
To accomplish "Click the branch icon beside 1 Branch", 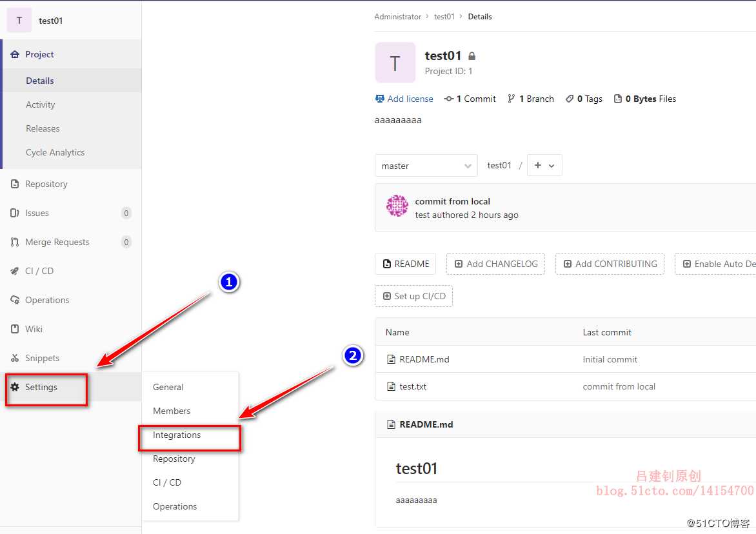I will pos(511,99).
